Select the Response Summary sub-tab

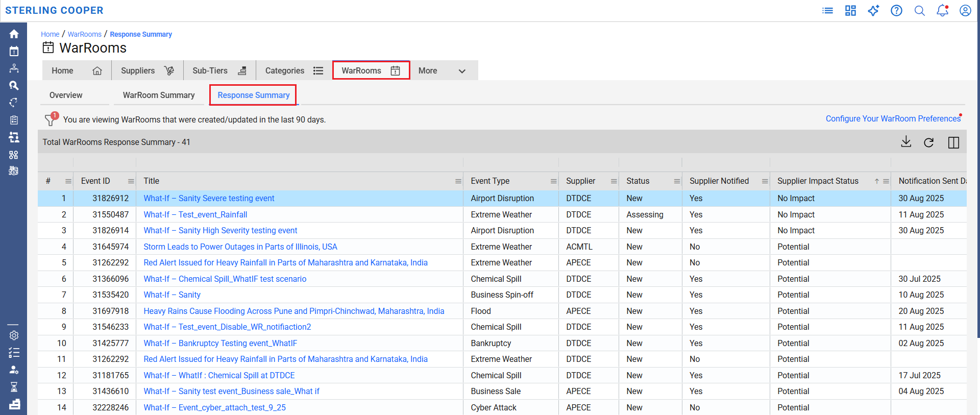point(253,95)
